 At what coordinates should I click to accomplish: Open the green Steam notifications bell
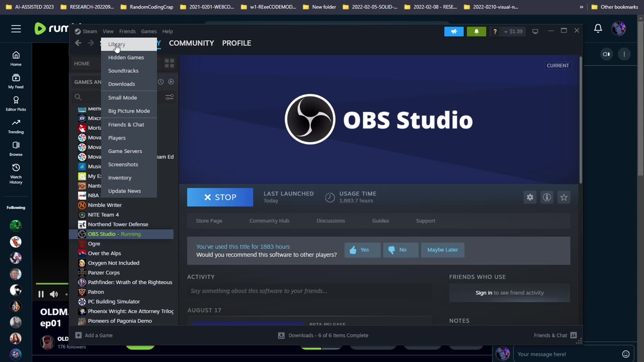coord(476,31)
